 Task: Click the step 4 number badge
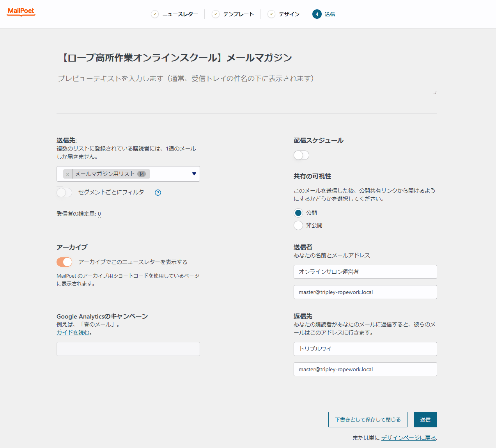pyautogui.click(x=317, y=14)
